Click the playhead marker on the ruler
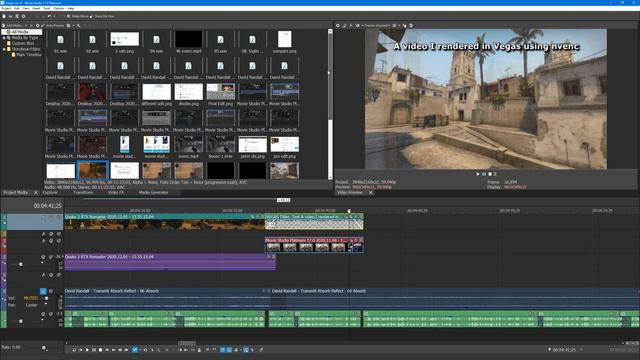The height and width of the screenshot is (360, 640). (x=349, y=211)
